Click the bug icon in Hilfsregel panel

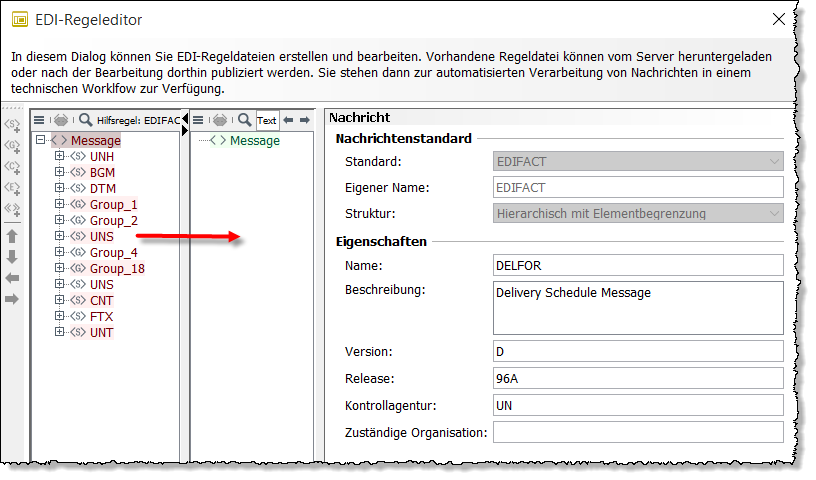[x=61, y=120]
